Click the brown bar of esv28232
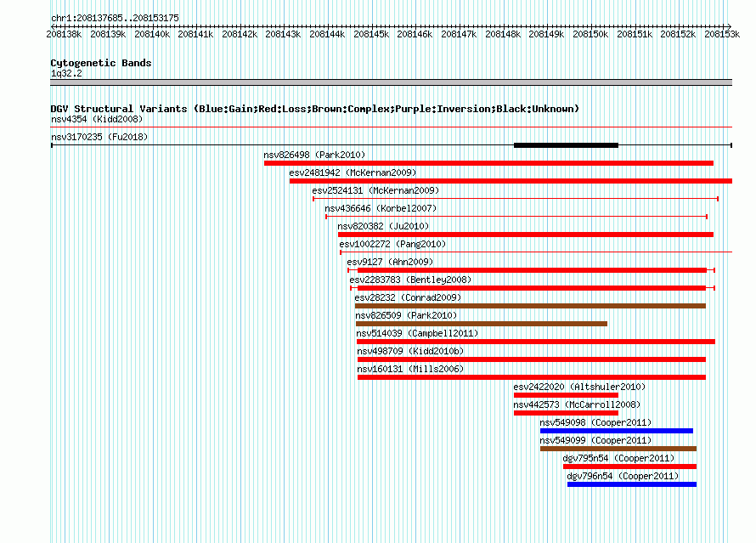This screenshot has width=756, height=543. pyautogui.click(x=530, y=306)
